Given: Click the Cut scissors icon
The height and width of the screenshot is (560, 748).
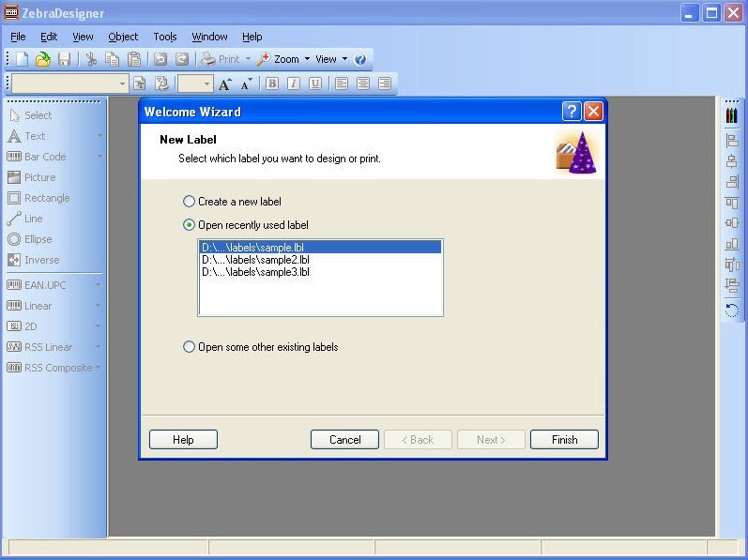Looking at the screenshot, I should [x=91, y=59].
